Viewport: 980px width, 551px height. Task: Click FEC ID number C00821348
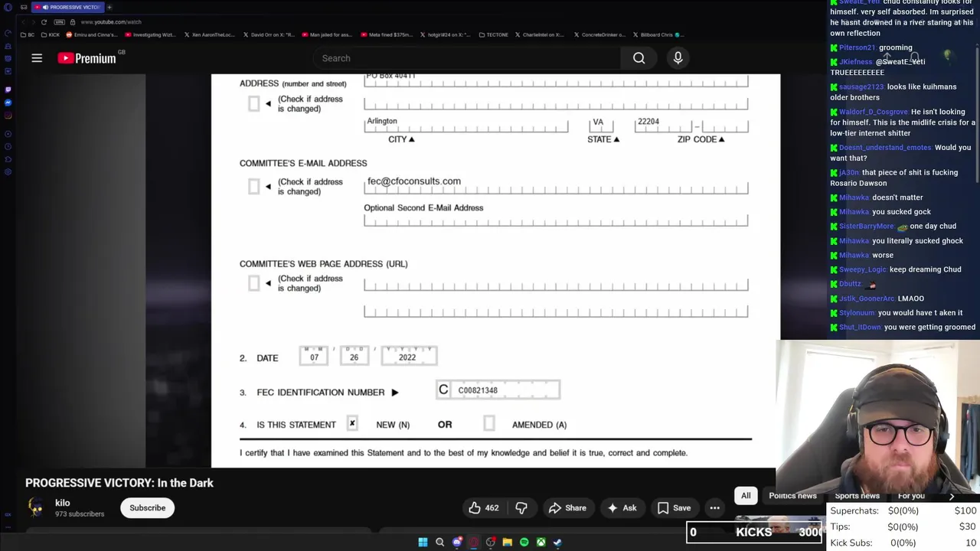click(478, 390)
